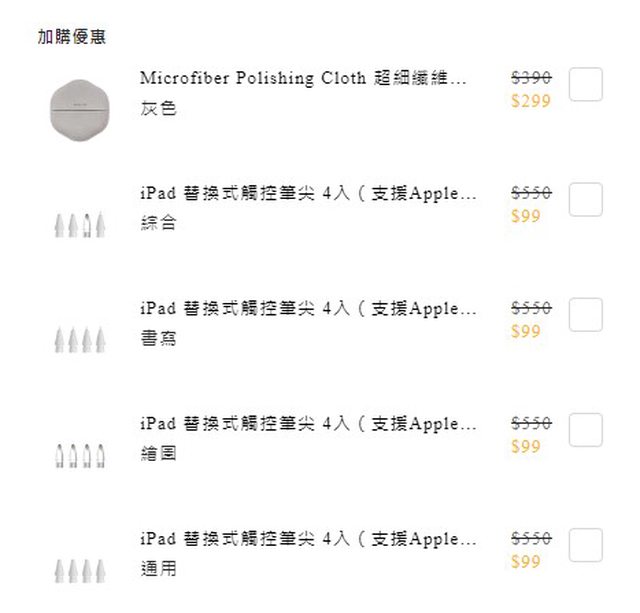
Task: Open the iPad pen tip title above 書寫
Action: tap(308, 309)
